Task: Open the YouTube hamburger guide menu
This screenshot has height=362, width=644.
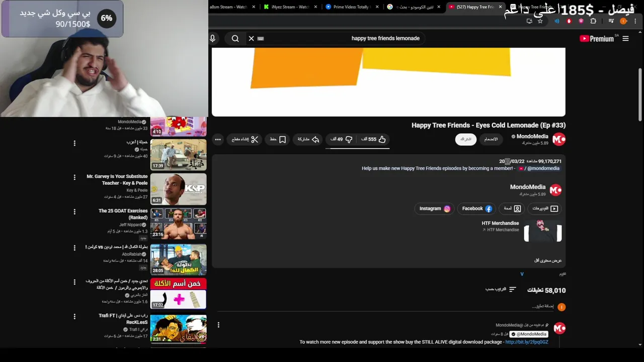Action: pos(625,39)
